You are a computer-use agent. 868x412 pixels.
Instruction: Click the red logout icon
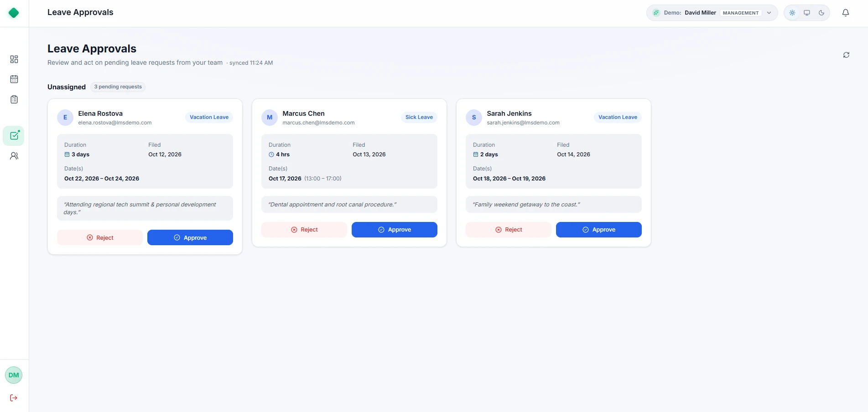point(14,398)
